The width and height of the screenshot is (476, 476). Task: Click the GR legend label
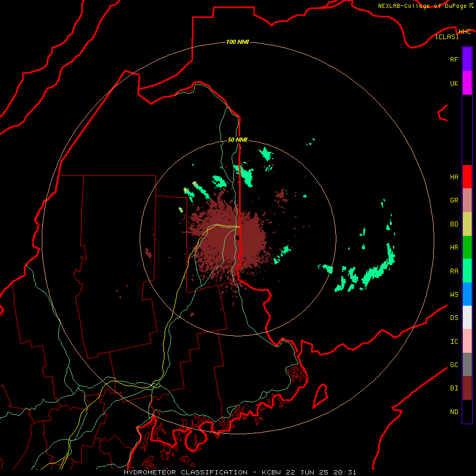point(454,200)
